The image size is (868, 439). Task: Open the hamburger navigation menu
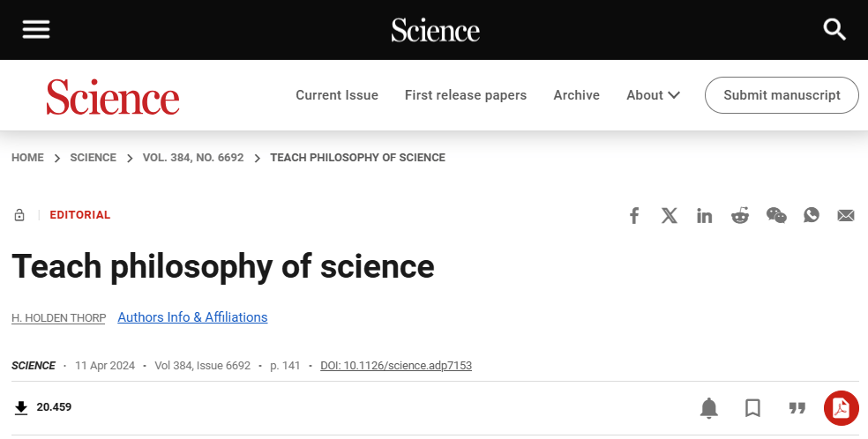click(36, 30)
